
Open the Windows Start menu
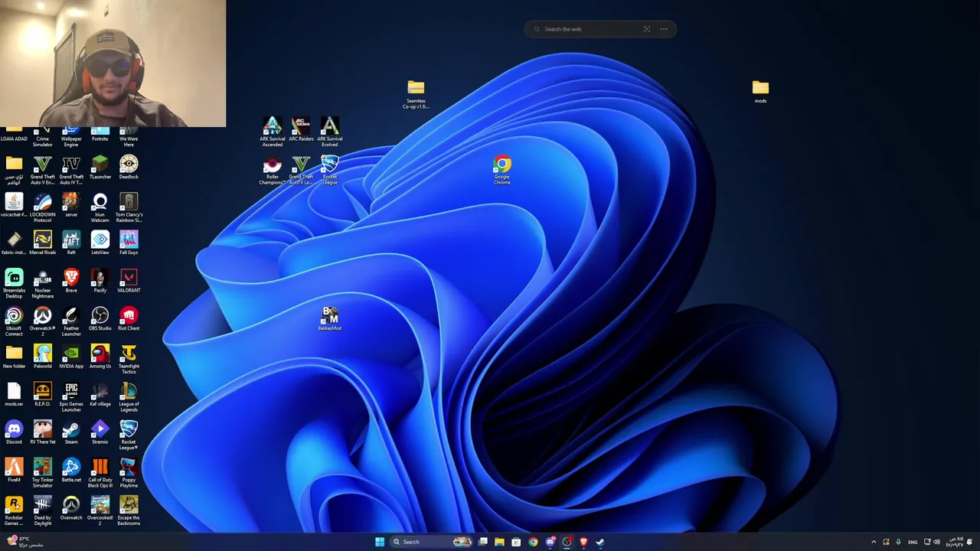point(380,542)
